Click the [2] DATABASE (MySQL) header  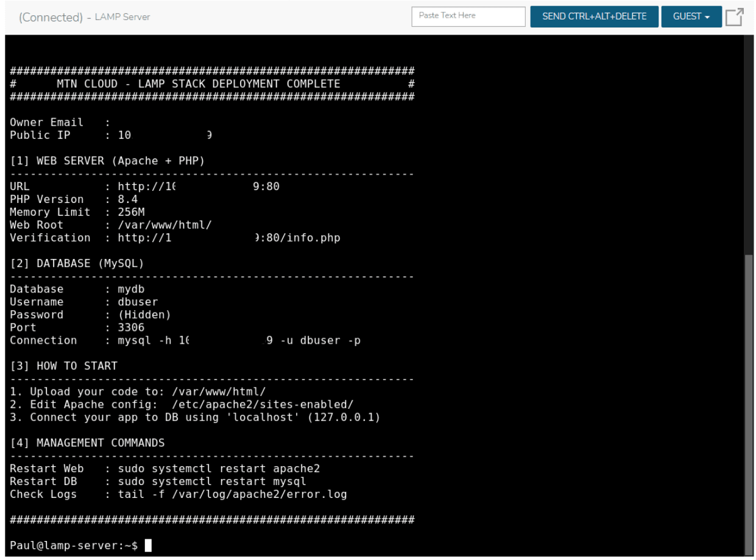point(77,263)
